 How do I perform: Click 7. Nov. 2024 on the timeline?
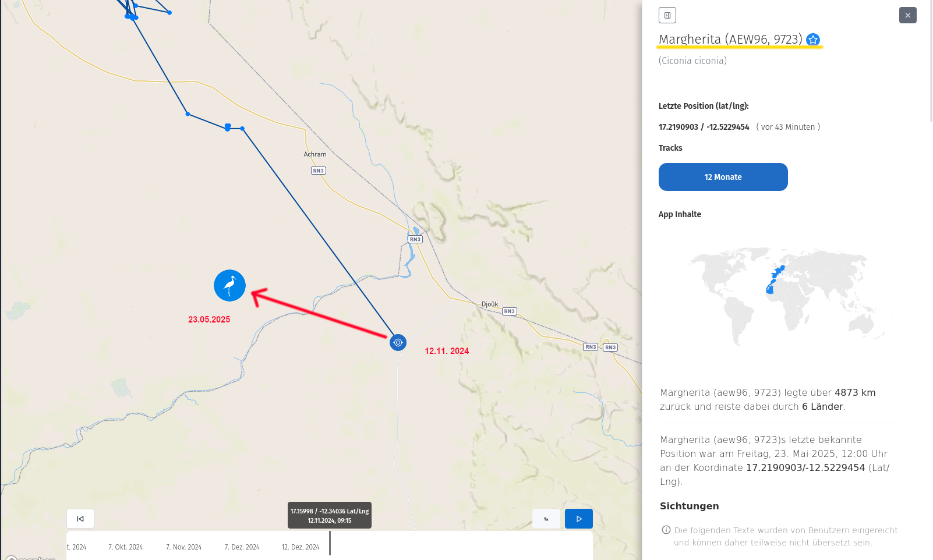click(184, 547)
